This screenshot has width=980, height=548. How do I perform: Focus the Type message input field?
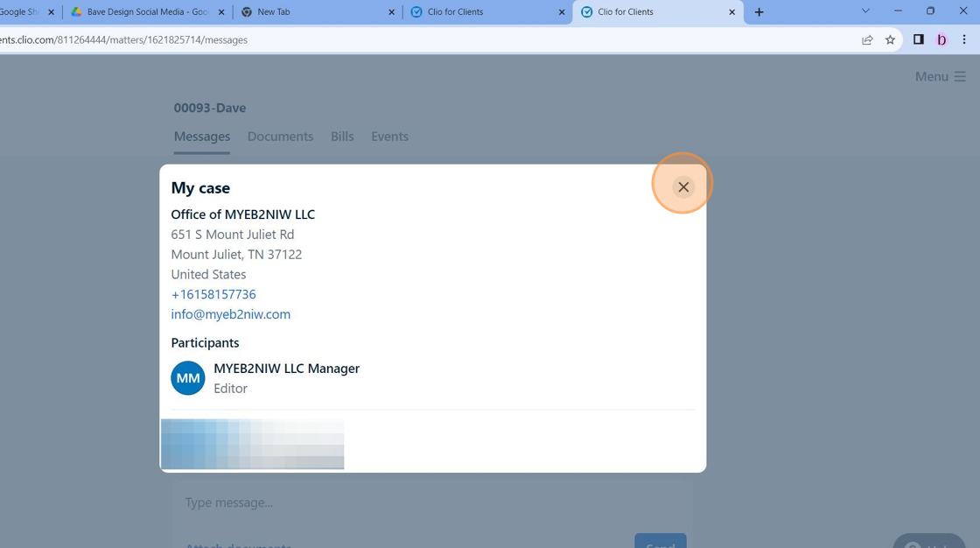(432, 502)
